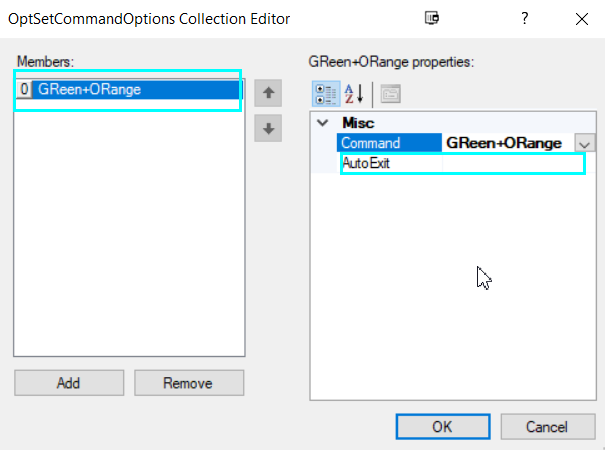605x450 pixels.
Task: Click the Property Pages toolbar icon
Action: pos(390,94)
